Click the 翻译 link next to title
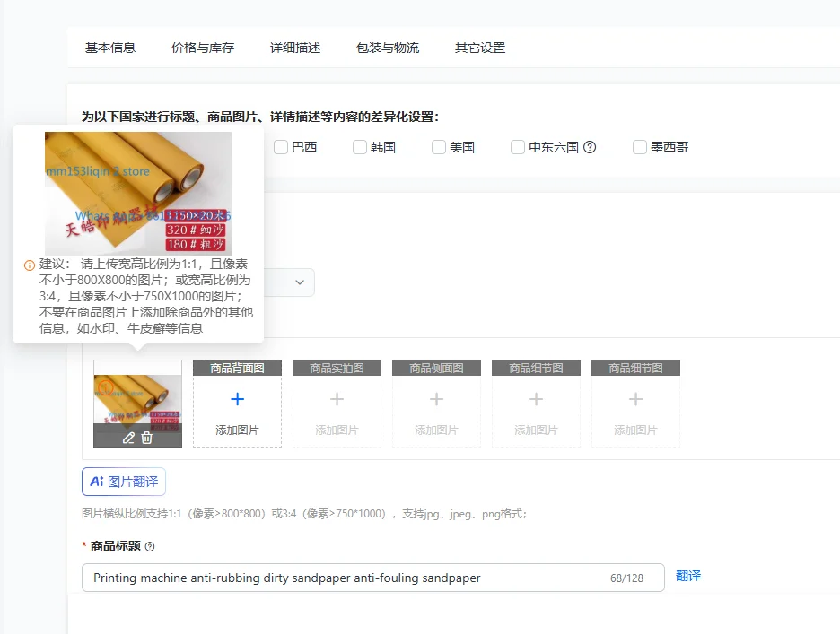The width and height of the screenshot is (840, 634). point(688,577)
